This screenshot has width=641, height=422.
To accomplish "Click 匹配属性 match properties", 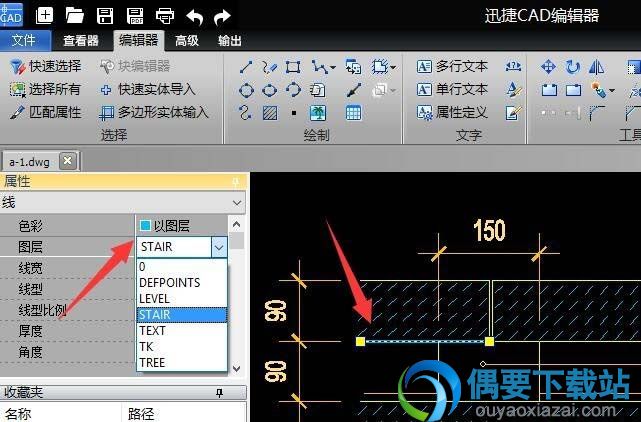I will pos(46,112).
